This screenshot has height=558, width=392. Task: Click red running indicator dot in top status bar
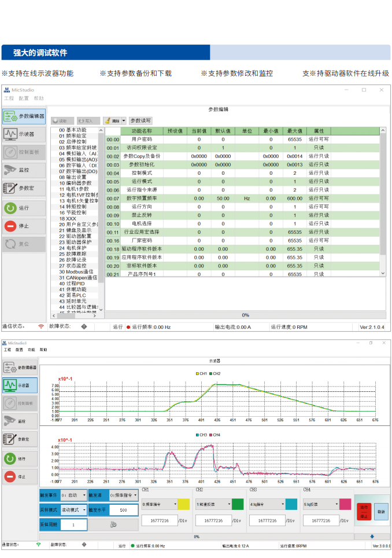coord(128,327)
